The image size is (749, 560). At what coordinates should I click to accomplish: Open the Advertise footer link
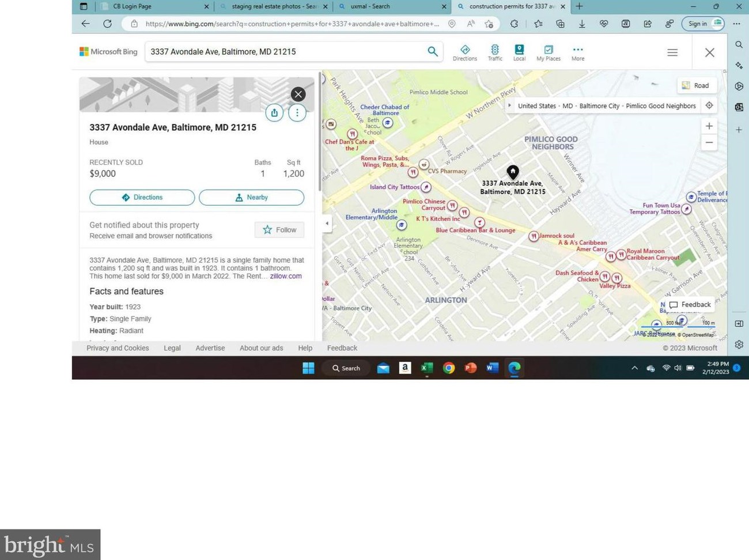(x=210, y=348)
